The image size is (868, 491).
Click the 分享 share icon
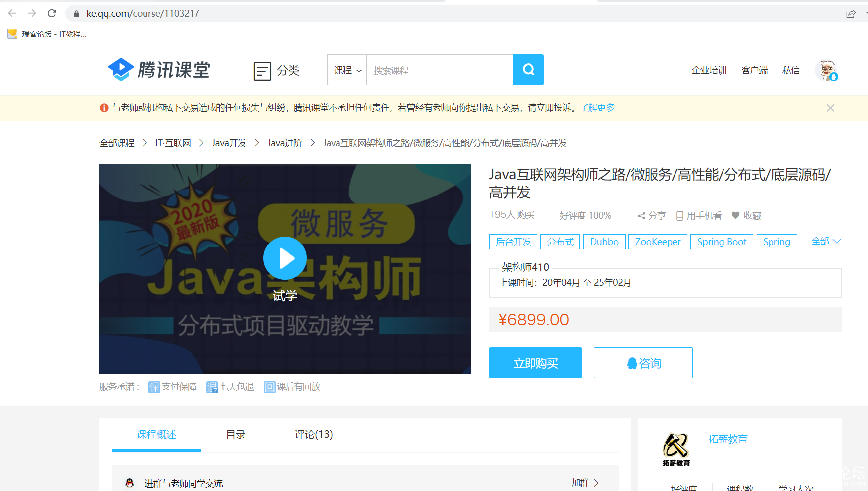click(641, 216)
